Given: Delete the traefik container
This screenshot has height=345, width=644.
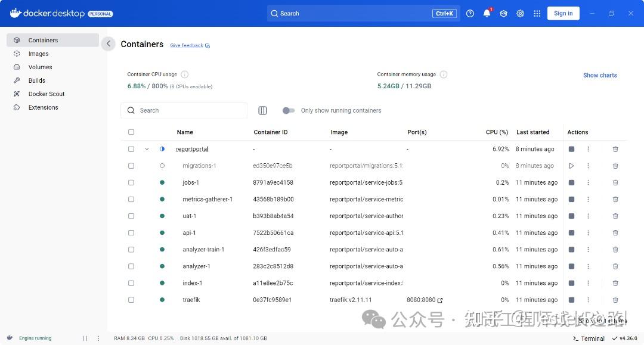Looking at the screenshot, I should click(615, 300).
